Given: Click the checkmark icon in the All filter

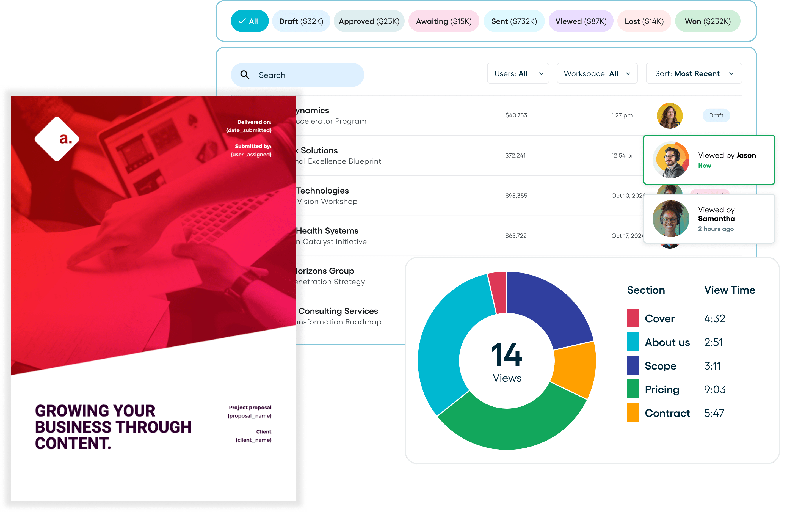Looking at the screenshot, I should [241, 21].
